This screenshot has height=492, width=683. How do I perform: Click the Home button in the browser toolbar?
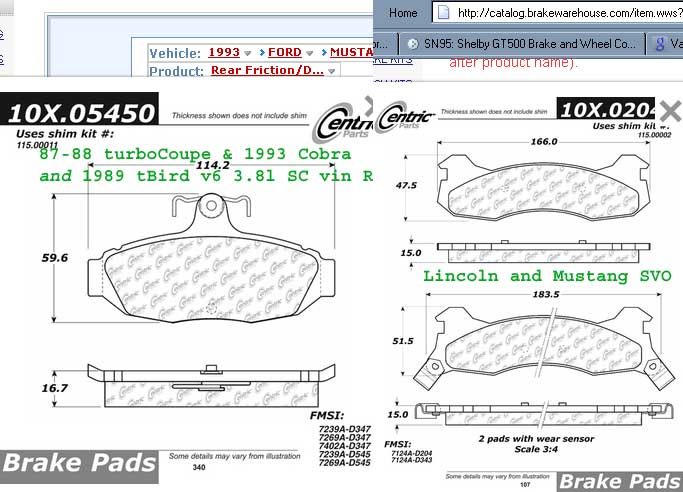coord(403,13)
